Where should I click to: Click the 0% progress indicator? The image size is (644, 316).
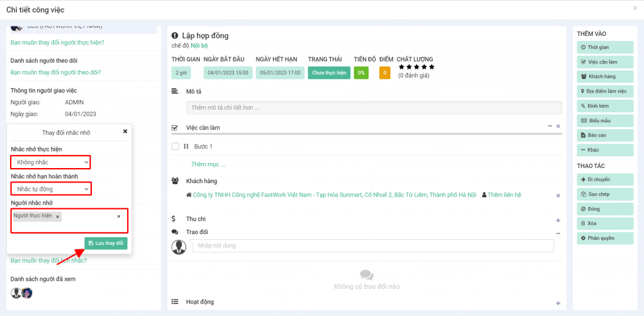[x=361, y=73]
